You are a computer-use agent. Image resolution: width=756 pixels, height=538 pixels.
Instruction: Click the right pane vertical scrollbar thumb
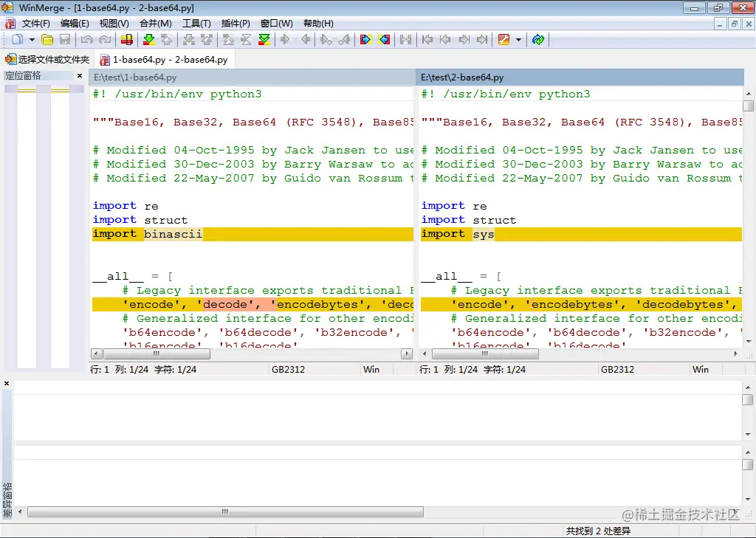click(749, 106)
